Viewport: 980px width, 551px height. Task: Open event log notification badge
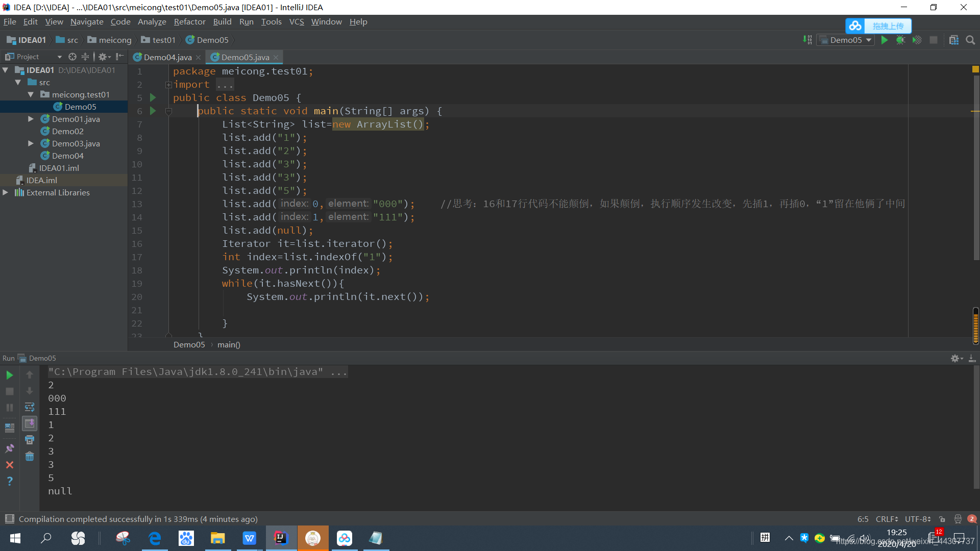tap(972, 519)
